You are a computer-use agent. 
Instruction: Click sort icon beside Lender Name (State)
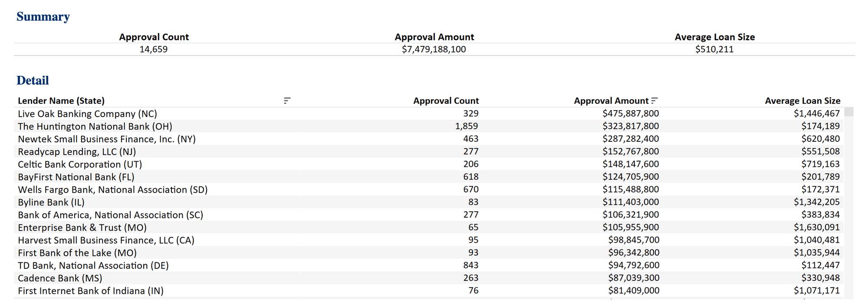[x=287, y=101]
